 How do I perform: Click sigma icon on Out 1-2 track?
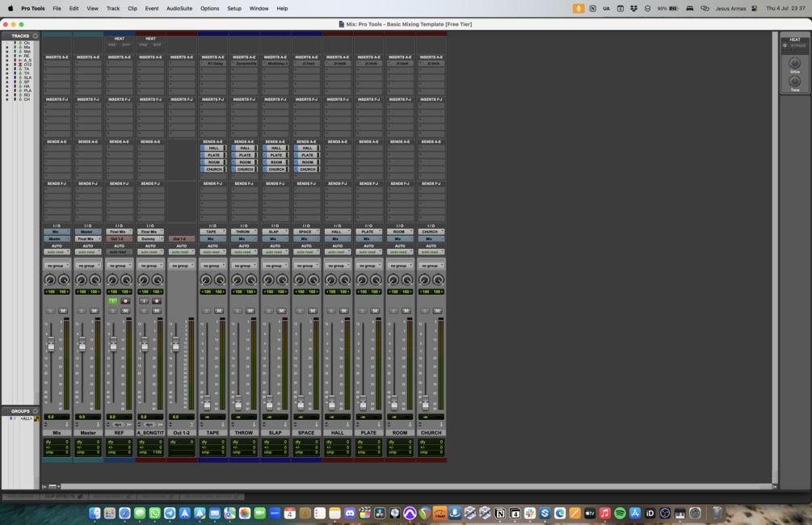coord(191,425)
